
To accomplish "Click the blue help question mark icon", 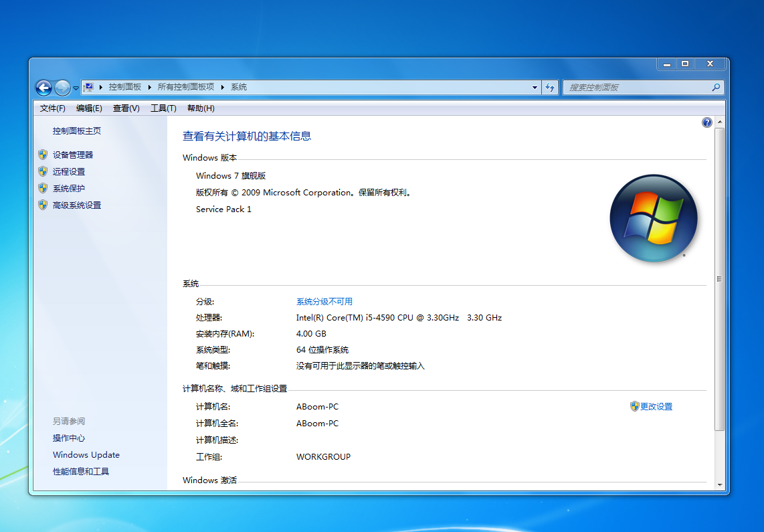I will [707, 122].
